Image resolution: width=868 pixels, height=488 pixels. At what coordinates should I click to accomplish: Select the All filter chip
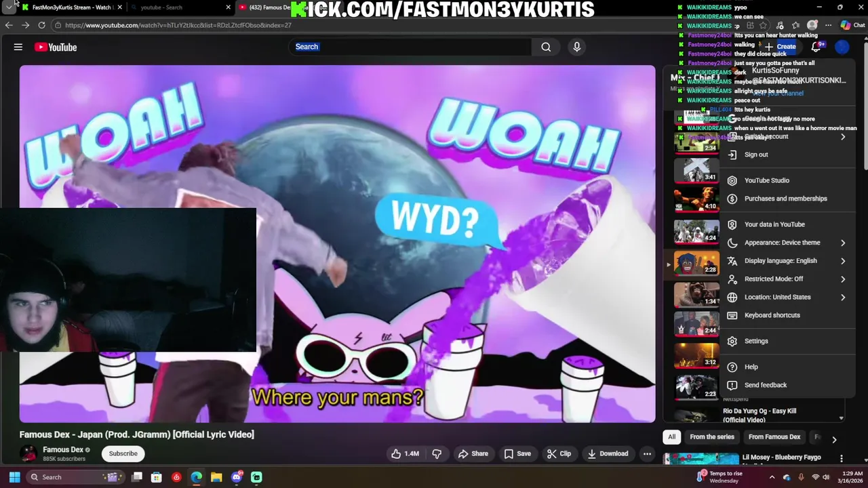tap(672, 437)
